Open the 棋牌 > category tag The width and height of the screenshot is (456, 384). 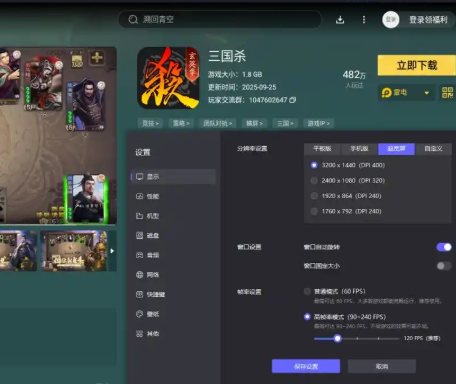(254, 123)
